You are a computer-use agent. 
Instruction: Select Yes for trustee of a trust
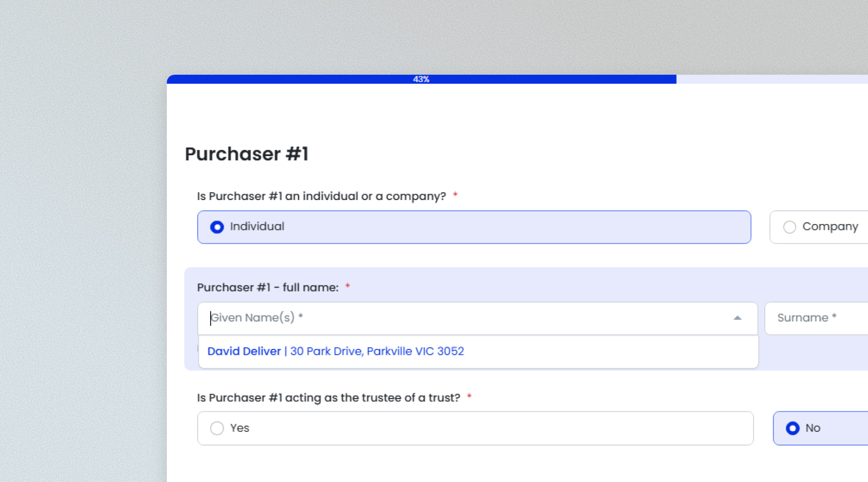coord(217,428)
